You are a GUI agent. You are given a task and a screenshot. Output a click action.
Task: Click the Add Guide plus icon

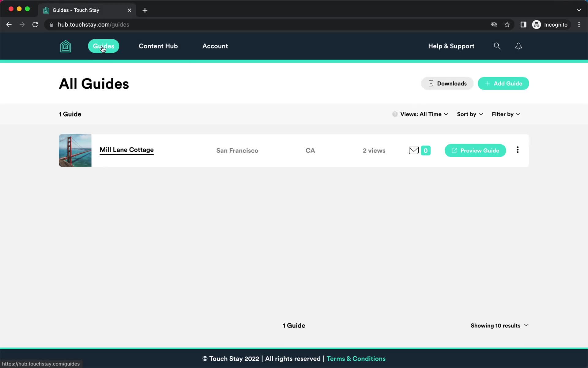click(x=488, y=83)
